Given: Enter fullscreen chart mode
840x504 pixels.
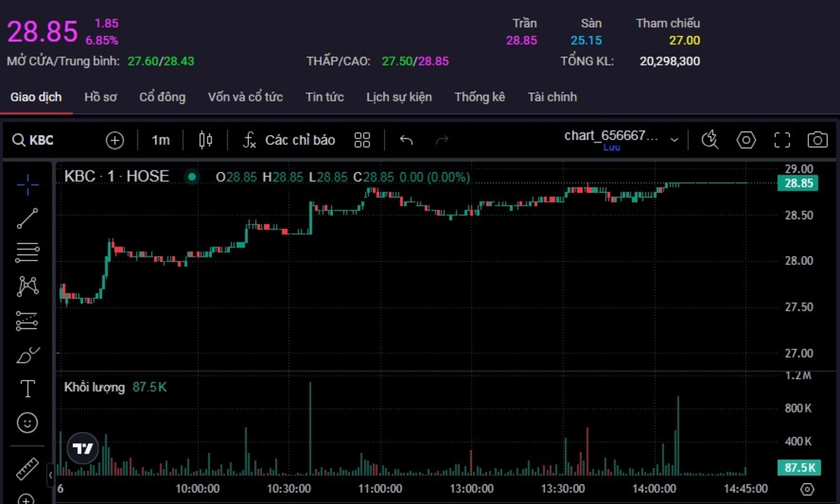Looking at the screenshot, I should click(782, 140).
